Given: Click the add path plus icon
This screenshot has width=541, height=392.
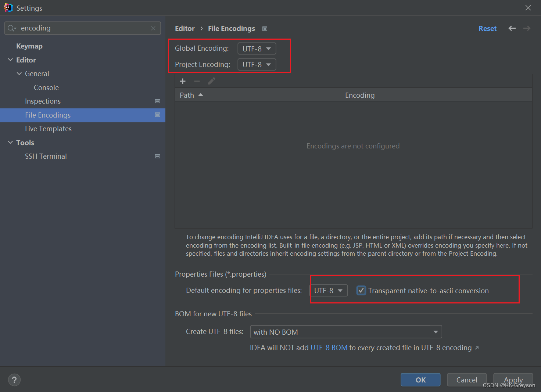Looking at the screenshot, I should [183, 81].
